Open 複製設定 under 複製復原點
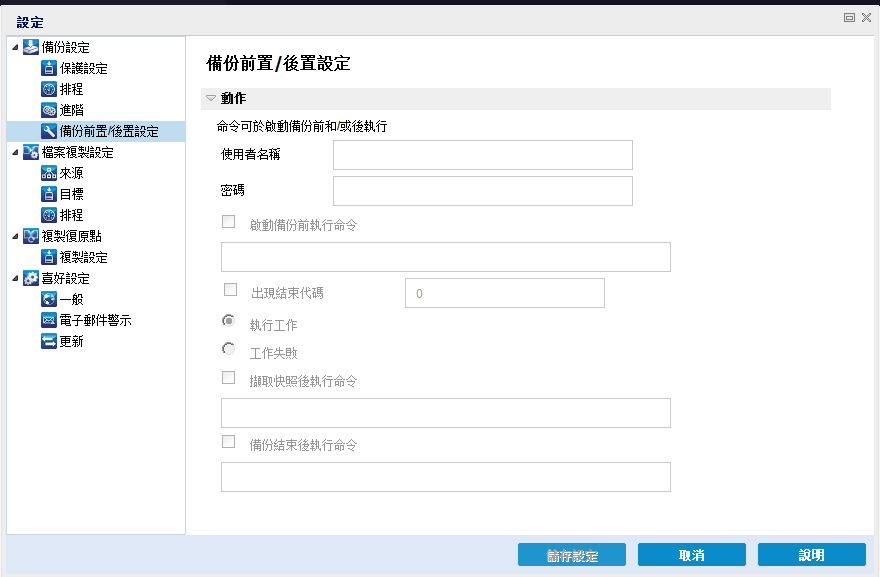880x577 pixels. tap(83, 258)
